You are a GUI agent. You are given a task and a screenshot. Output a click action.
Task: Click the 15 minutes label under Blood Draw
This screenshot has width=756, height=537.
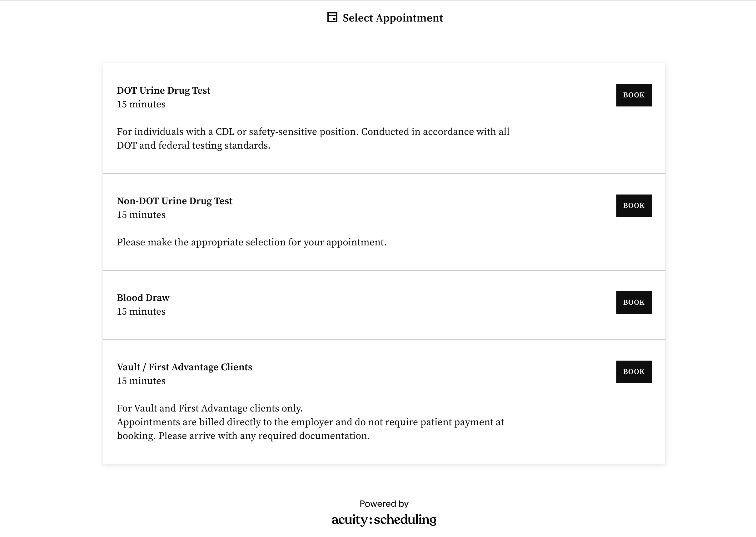(141, 312)
